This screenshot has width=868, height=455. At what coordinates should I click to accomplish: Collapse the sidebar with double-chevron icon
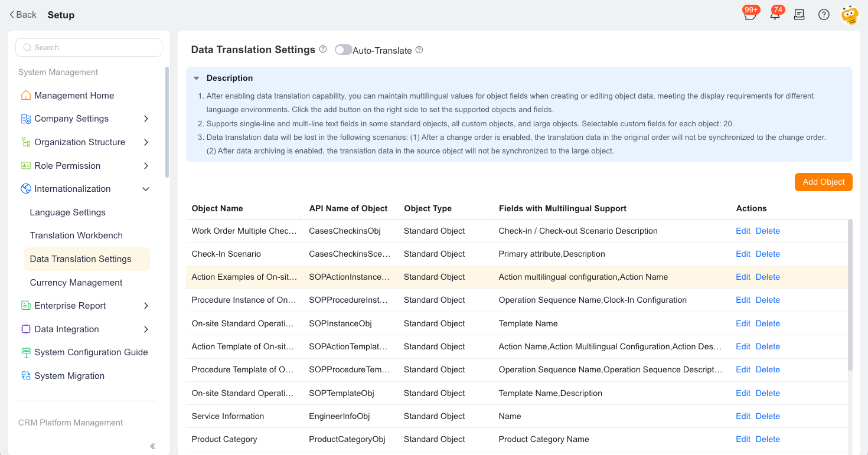[153, 446]
